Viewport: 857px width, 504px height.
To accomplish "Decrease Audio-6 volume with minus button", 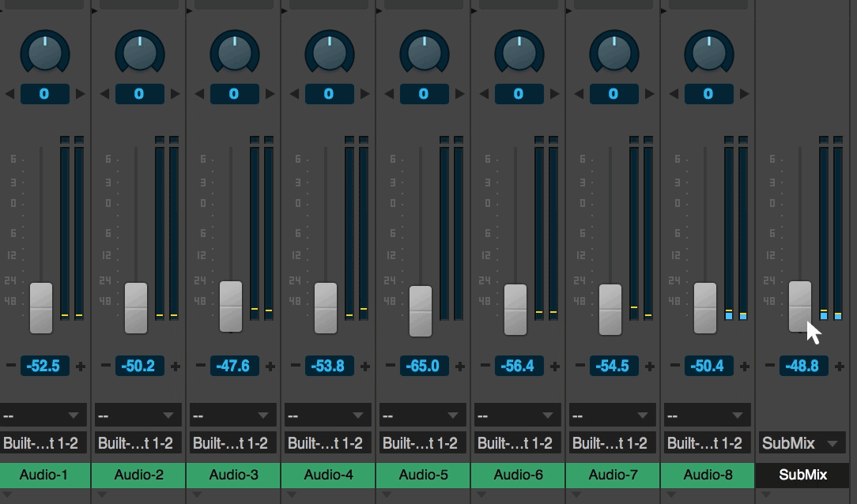I will pyautogui.click(x=485, y=366).
